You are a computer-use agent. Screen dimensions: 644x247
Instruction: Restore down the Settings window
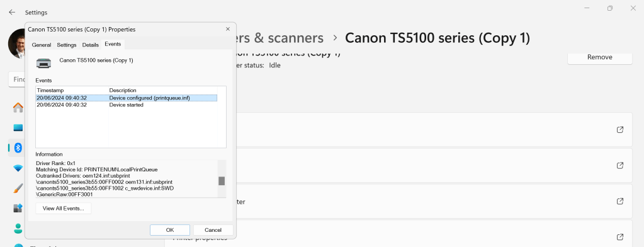click(611, 8)
